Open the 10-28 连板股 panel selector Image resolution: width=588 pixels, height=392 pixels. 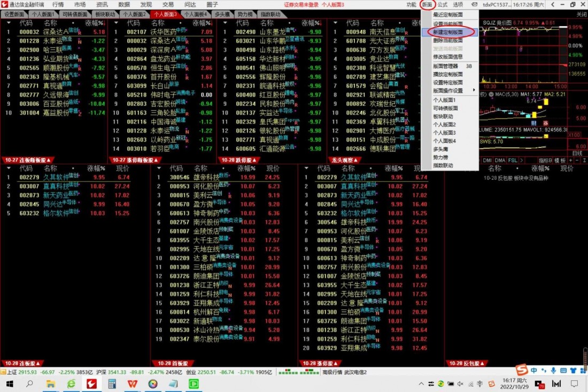point(22,364)
